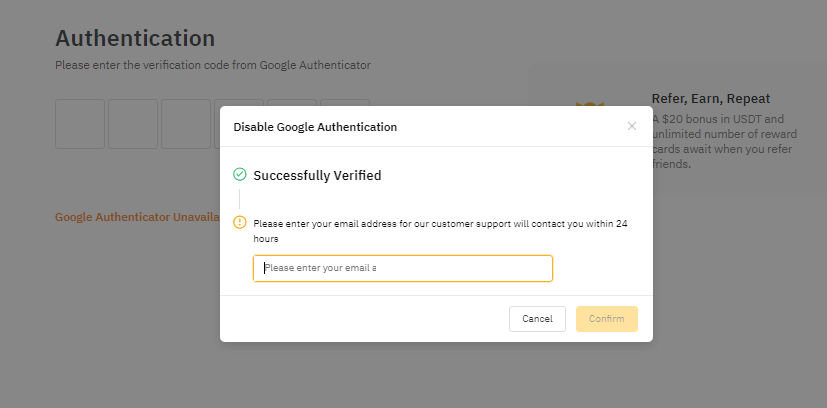
Task: Open the Refer, Earn, Repeat banner heading
Action: pyautogui.click(x=711, y=98)
